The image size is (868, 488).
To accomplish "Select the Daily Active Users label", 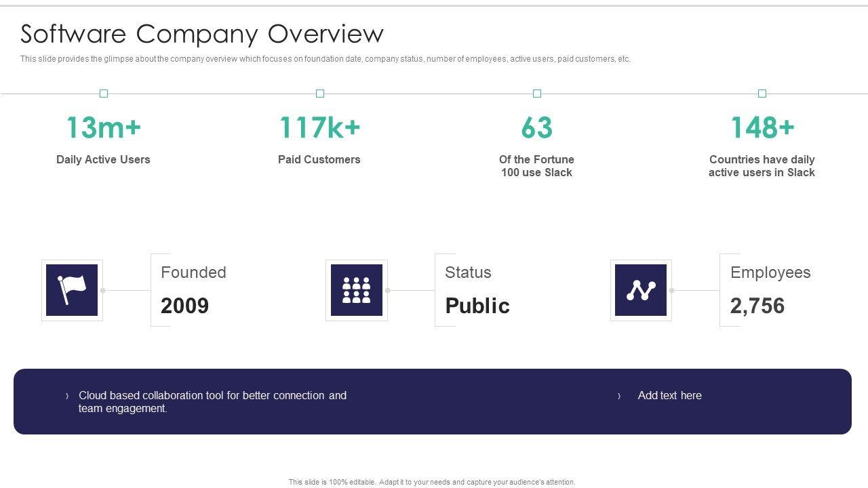I will click(103, 159).
